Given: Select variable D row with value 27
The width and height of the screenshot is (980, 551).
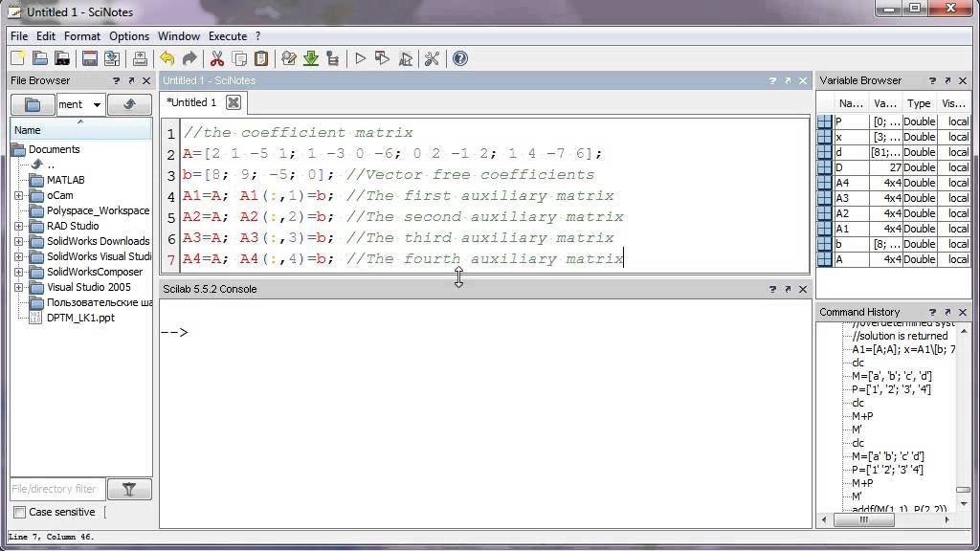Looking at the screenshot, I should [894, 167].
